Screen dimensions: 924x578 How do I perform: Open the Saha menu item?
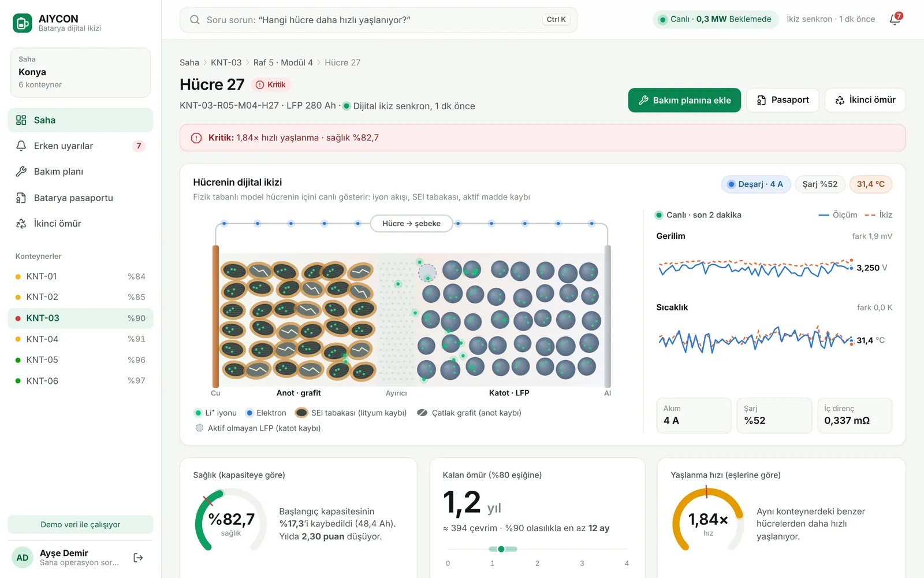(x=80, y=120)
